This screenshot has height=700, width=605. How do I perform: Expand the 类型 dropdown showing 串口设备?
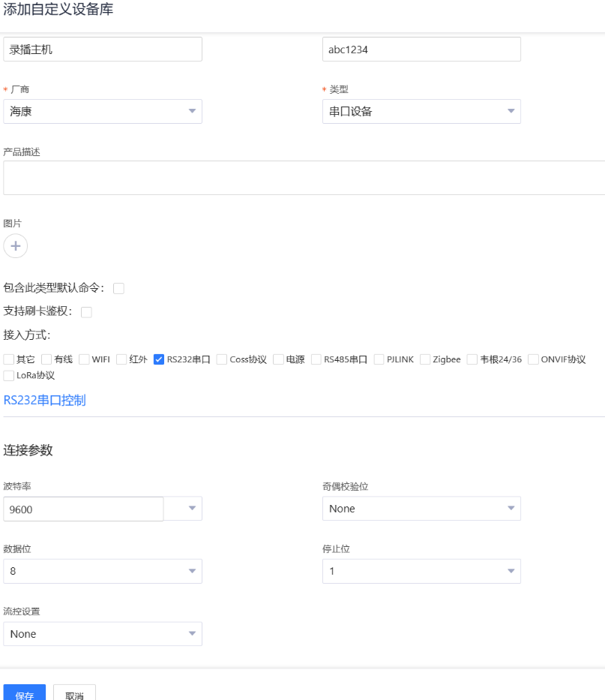tap(421, 112)
